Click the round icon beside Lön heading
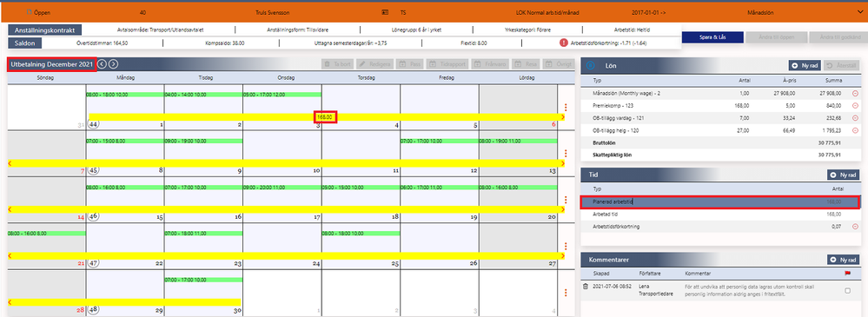868x317 pixels. 590,65
